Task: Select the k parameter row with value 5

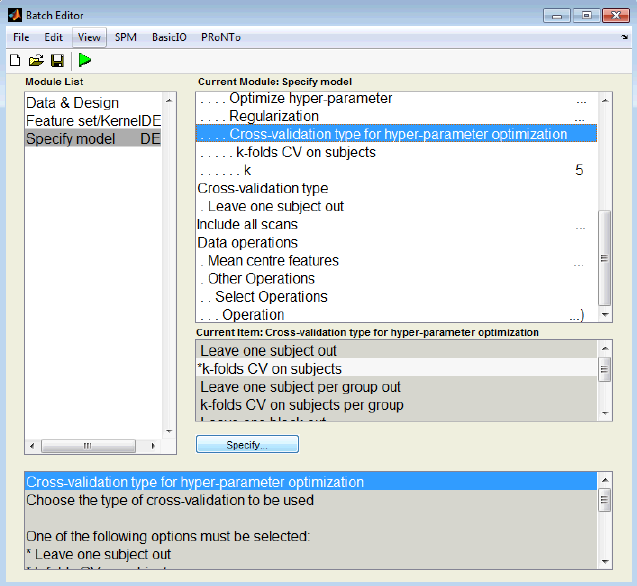Action: coord(396,170)
